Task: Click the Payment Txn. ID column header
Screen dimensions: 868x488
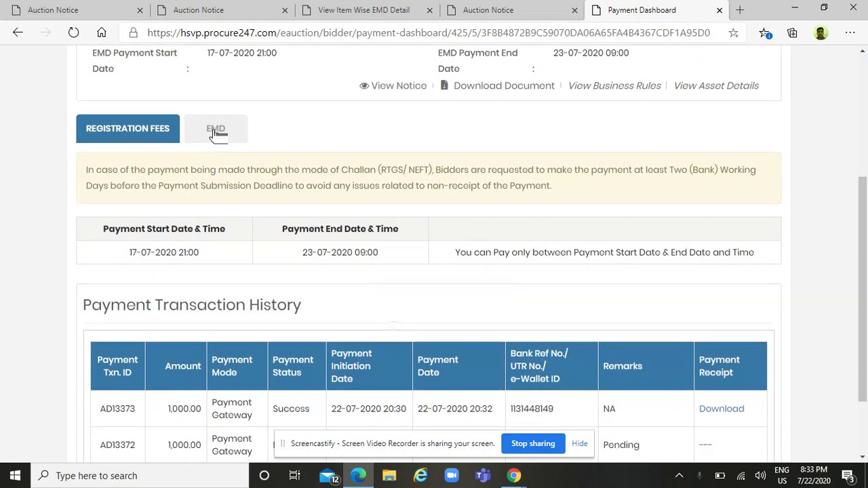Action: click(x=117, y=366)
